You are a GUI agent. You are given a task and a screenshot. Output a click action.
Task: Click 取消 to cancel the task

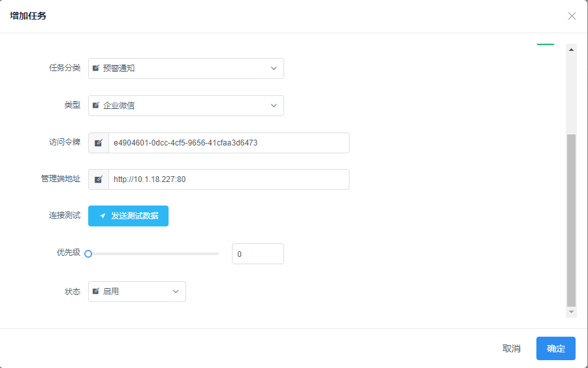511,348
